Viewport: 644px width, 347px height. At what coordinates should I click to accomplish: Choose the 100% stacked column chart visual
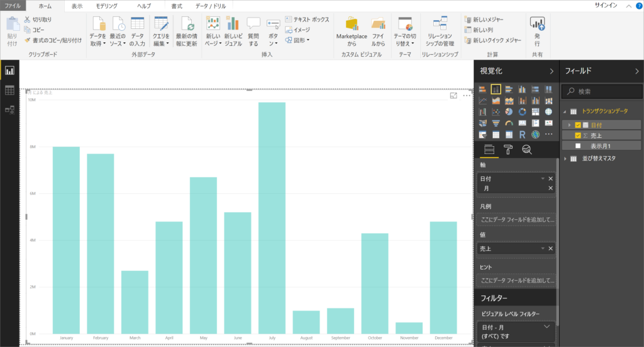tap(548, 89)
